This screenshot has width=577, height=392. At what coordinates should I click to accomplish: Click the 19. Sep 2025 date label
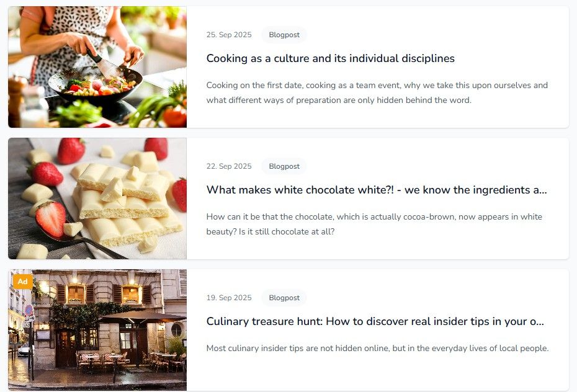coord(229,298)
